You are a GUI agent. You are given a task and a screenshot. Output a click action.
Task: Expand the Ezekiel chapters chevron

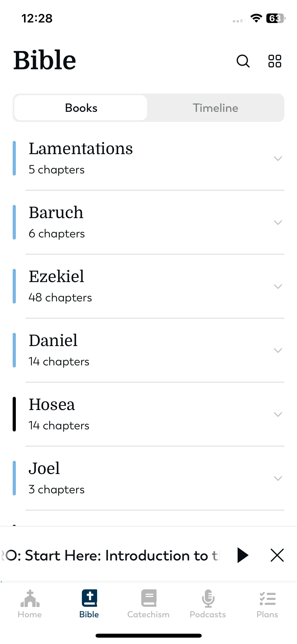[278, 286]
